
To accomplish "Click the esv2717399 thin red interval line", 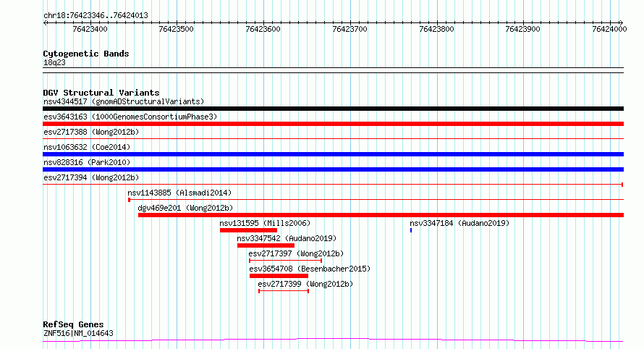I will coord(284,291).
